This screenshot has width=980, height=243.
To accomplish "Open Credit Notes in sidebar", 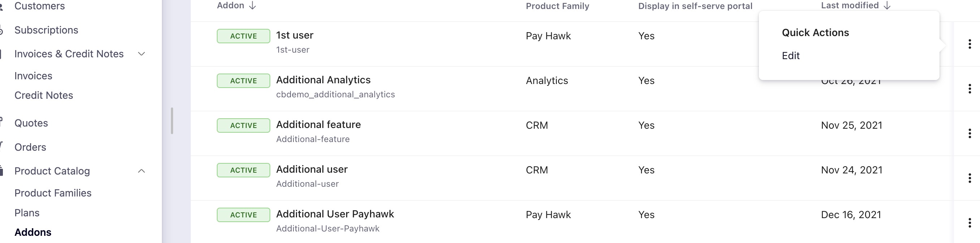I will 44,95.
